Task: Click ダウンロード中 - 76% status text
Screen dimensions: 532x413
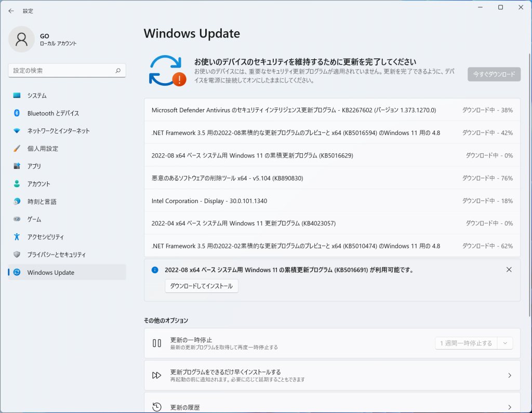Action: coord(487,178)
